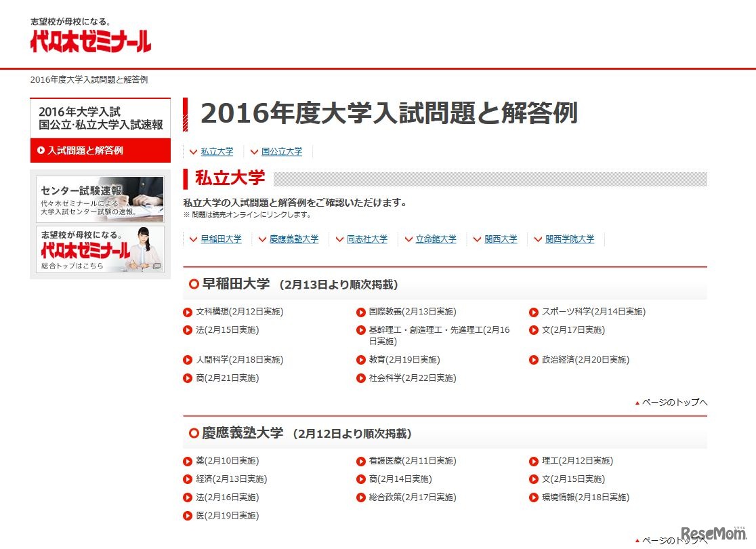This screenshot has width=756, height=549.
Task: Click the red arrow beside 薬(2月10日実施)
Action: 186,461
